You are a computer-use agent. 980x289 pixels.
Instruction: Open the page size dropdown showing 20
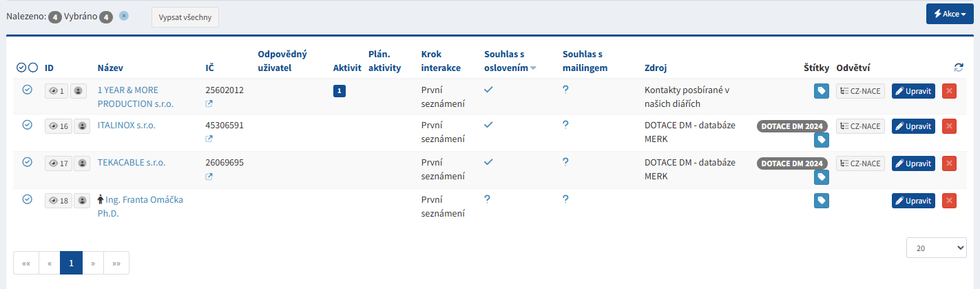pos(936,248)
